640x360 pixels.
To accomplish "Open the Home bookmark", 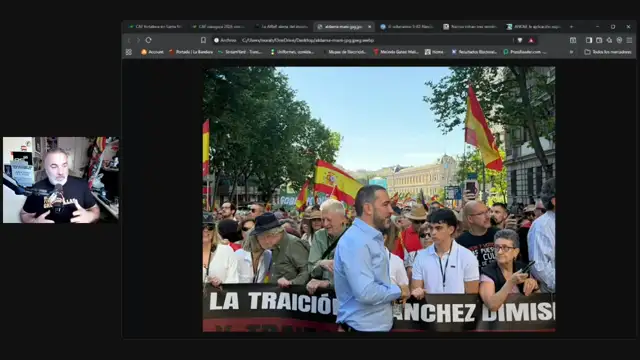I will click(434, 52).
